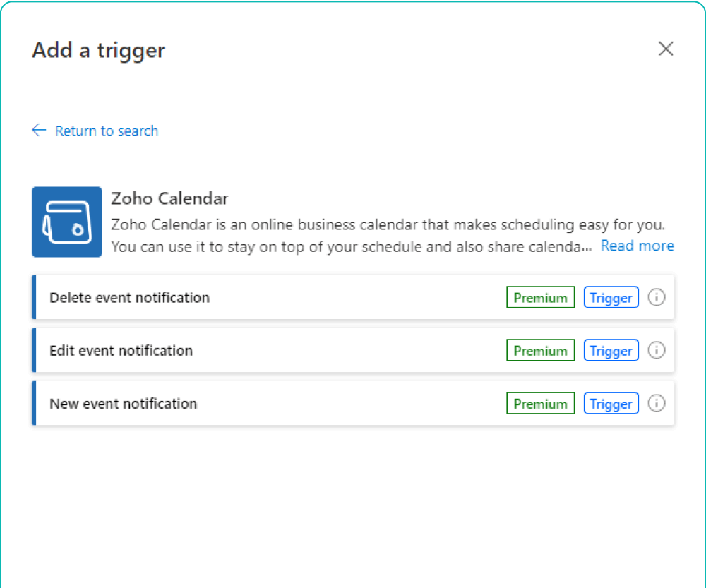The height and width of the screenshot is (588, 706).
Task: Open info for Edit event notification
Action: tap(656, 350)
